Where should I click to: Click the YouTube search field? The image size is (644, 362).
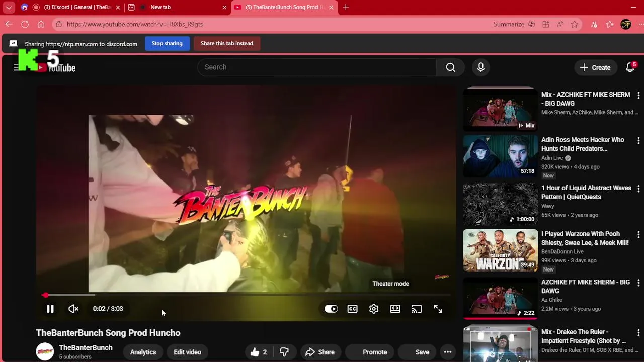click(317, 67)
